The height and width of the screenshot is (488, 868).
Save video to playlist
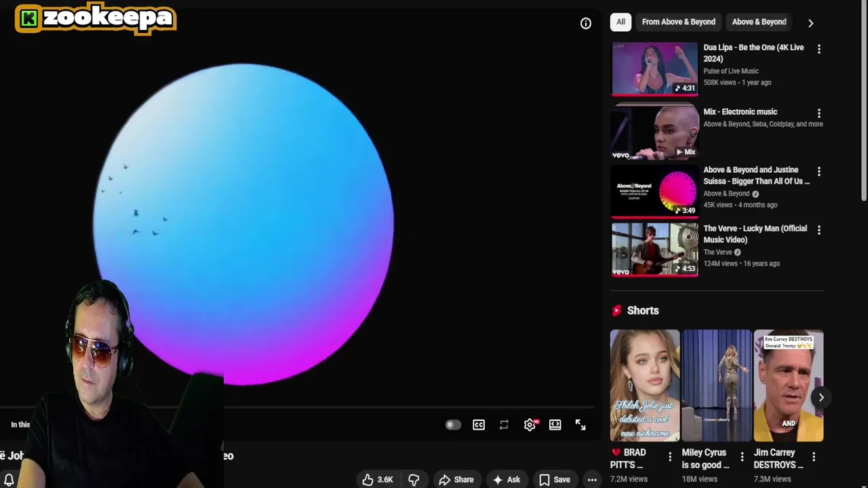click(x=555, y=479)
